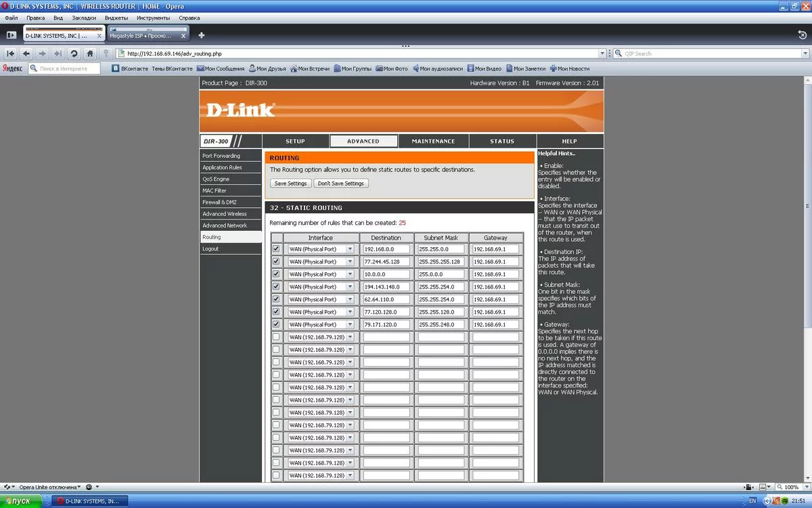Image resolution: width=812 pixels, height=508 pixels.
Task: Switch to the STATUS tab
Action: point(502,141)
